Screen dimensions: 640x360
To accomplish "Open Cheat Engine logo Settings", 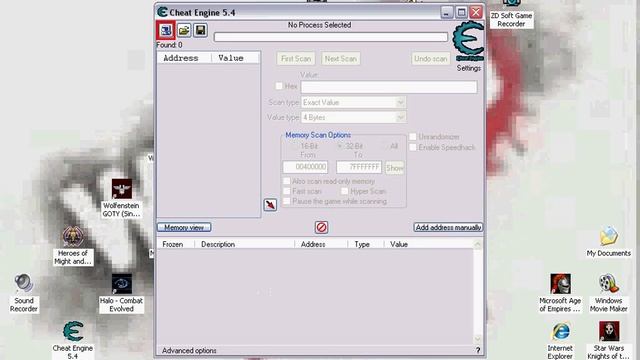I will (469, 46).
